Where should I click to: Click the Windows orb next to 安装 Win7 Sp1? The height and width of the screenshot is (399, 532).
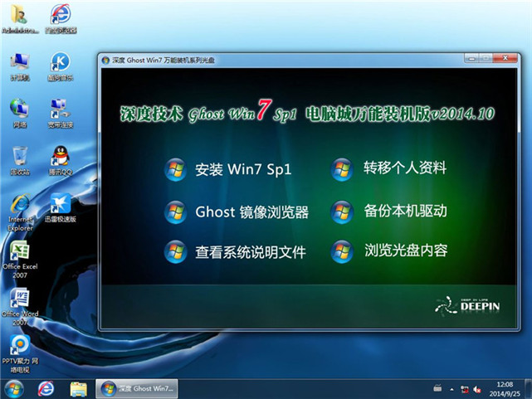pyautogui.click(x=175, y=169)
